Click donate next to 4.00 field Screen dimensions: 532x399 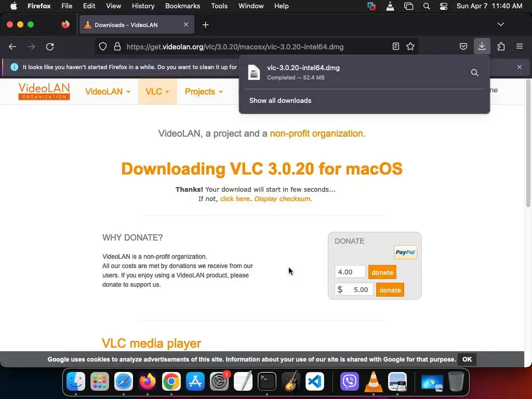(382, 272)
